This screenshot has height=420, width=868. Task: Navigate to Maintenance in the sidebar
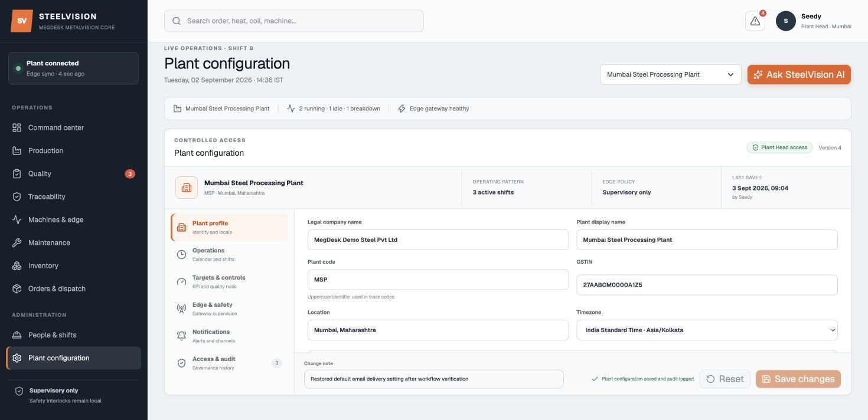coord(73,243)
